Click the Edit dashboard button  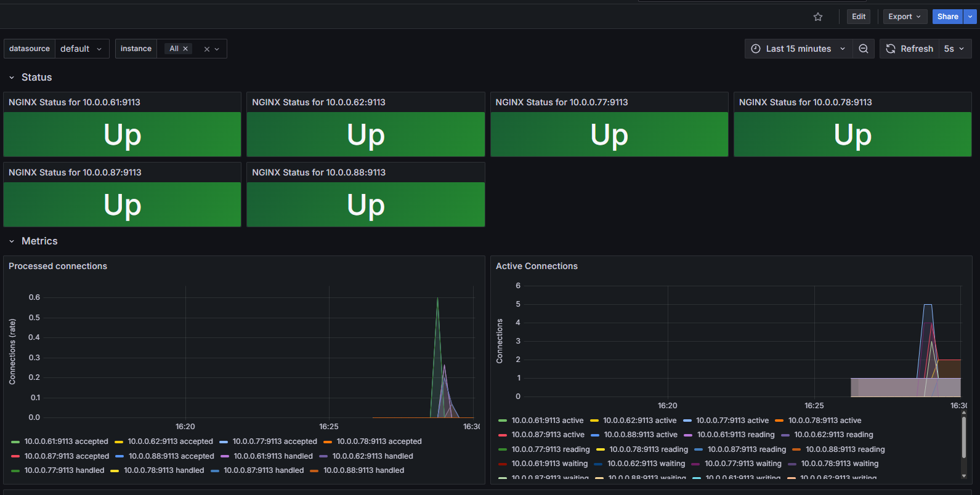click(x=859, y=17)
